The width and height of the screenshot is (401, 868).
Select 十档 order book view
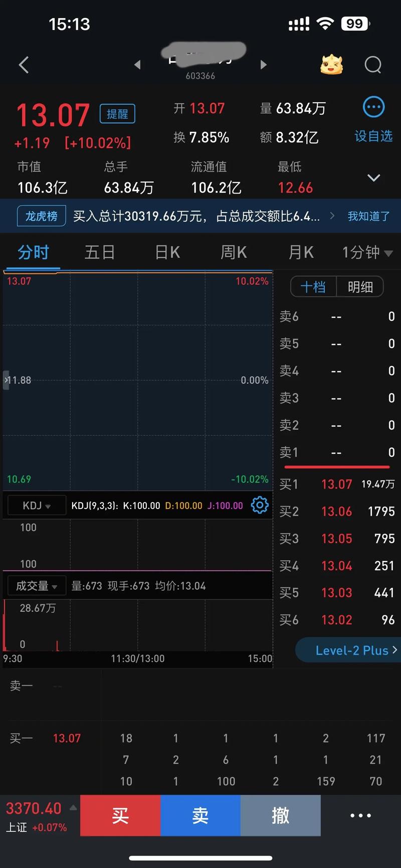click(x=313, y=287)
